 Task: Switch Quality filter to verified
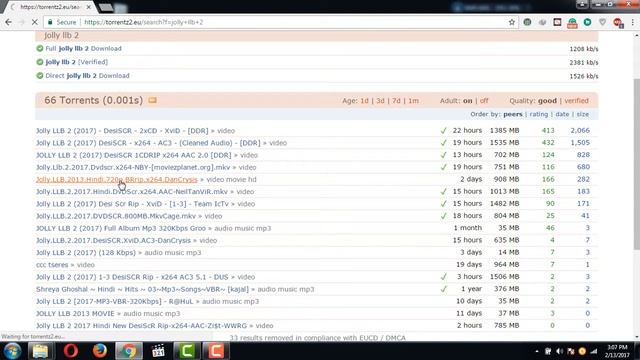[x=576, y=101]
